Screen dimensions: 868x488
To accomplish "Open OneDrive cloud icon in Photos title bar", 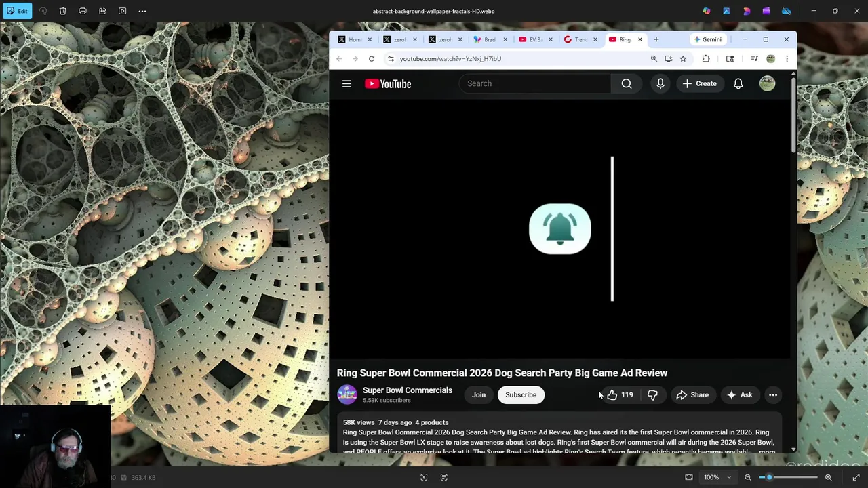I will point(787,11).
